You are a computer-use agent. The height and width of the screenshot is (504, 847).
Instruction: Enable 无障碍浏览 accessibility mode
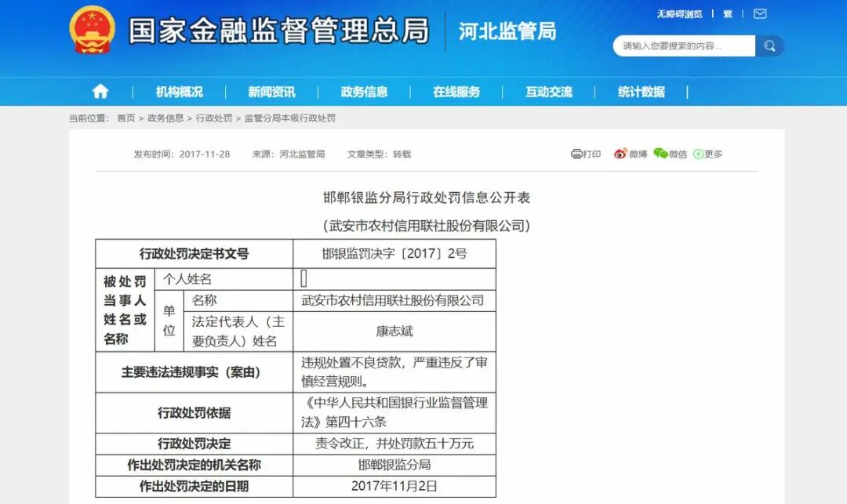(679, 14)
